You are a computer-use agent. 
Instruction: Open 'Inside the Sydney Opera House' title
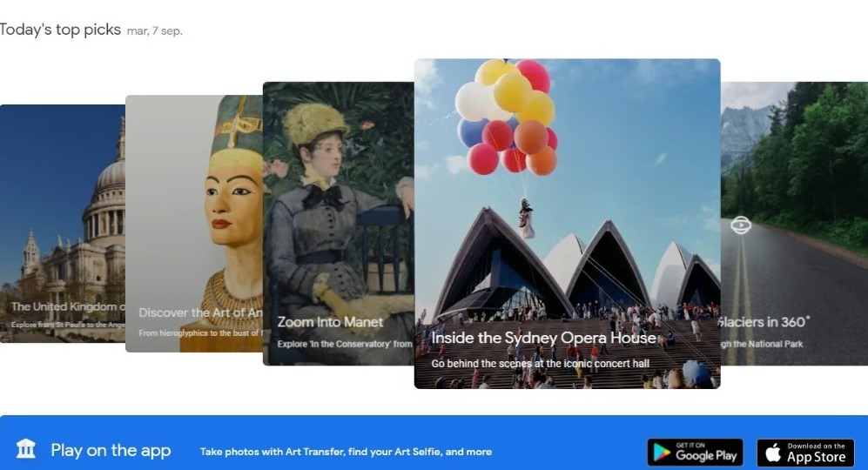coord(543,338)
